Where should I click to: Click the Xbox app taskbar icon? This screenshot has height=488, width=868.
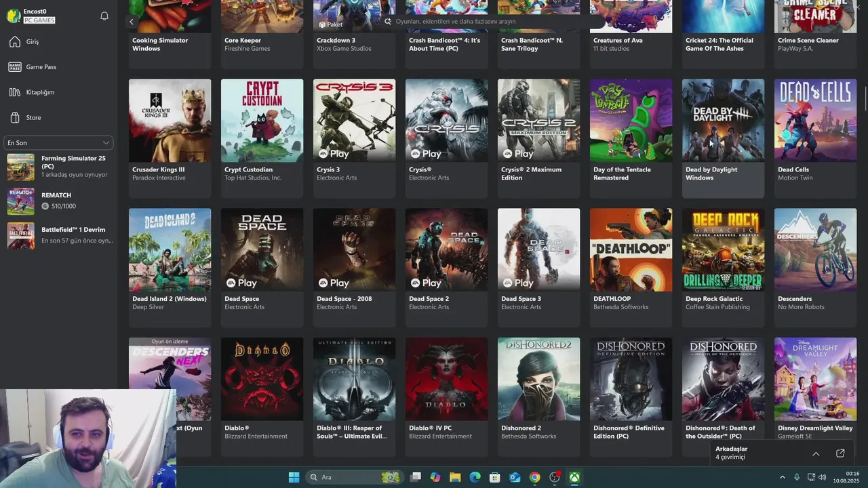tap(574, 477)
